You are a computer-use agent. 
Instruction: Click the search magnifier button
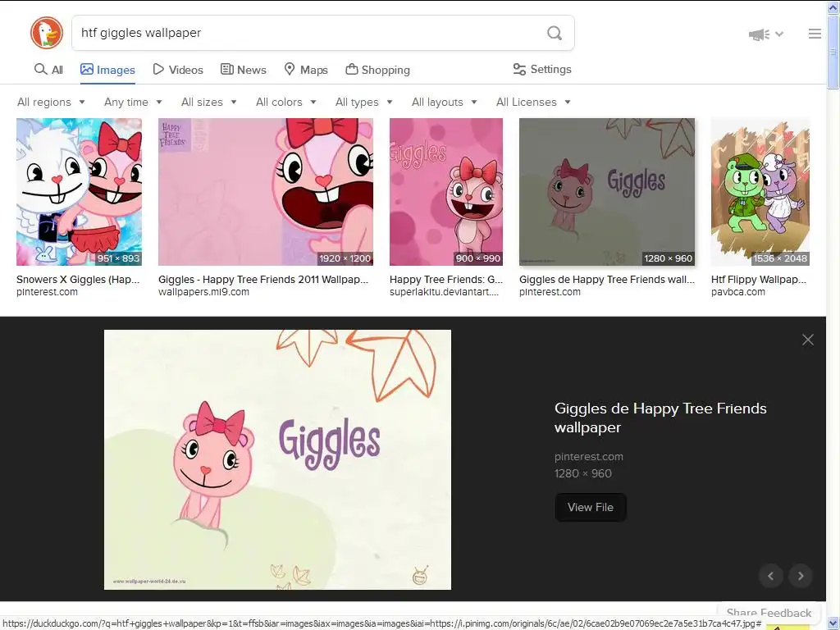point(555,33)
